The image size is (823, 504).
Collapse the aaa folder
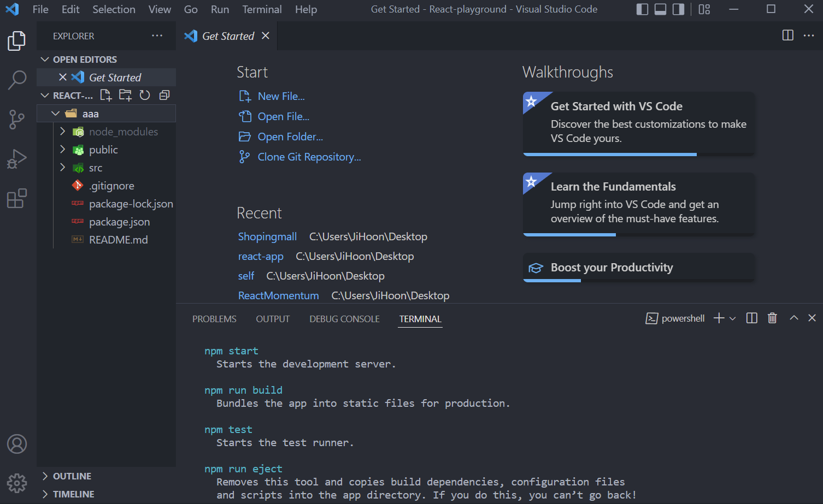55,114
